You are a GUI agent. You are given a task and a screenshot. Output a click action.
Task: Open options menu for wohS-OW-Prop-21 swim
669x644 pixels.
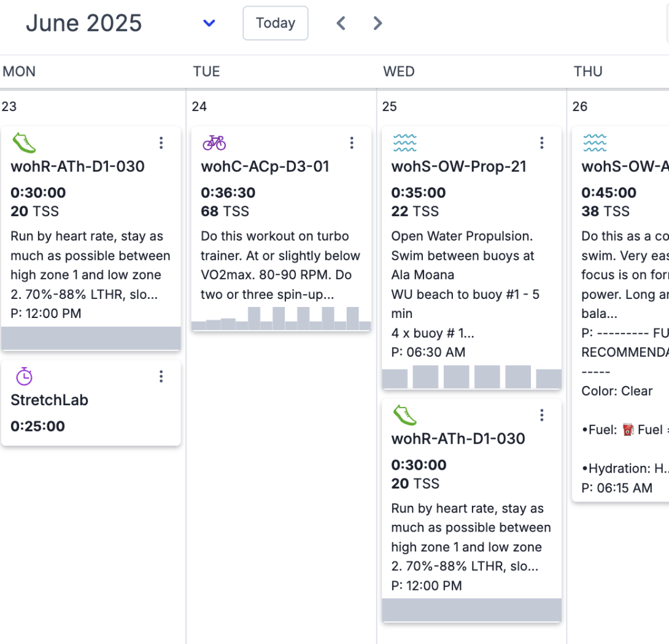[542, 143]
